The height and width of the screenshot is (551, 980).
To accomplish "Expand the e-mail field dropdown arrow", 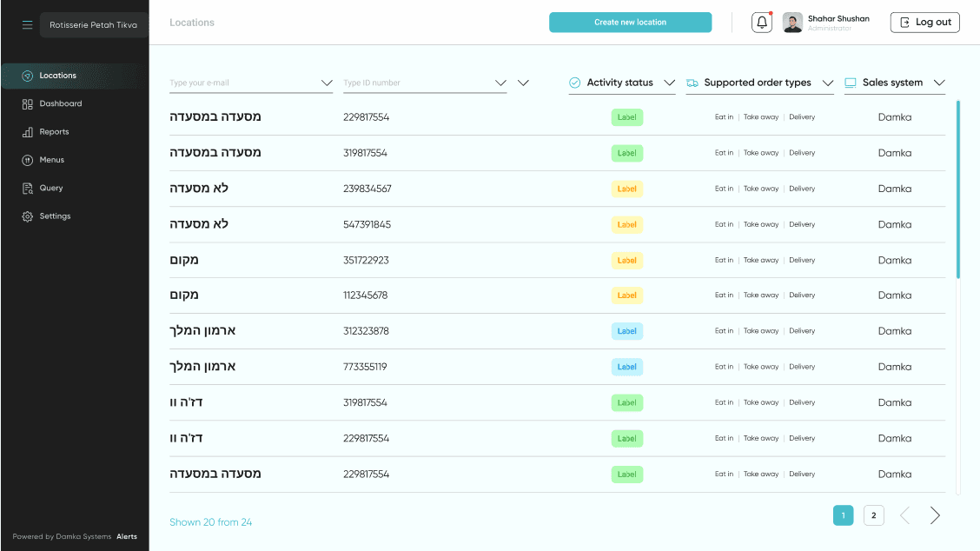I will coord(327,83).
